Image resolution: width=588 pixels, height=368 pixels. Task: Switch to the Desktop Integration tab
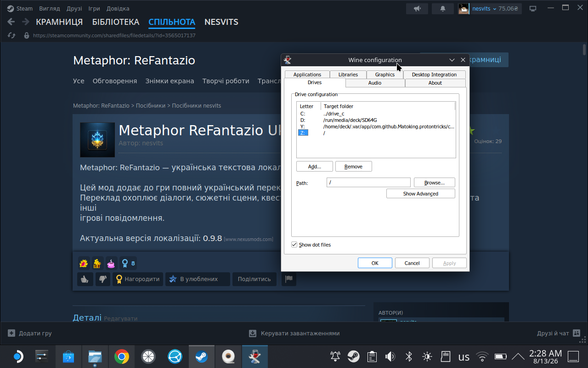click(x=435, y=75)
